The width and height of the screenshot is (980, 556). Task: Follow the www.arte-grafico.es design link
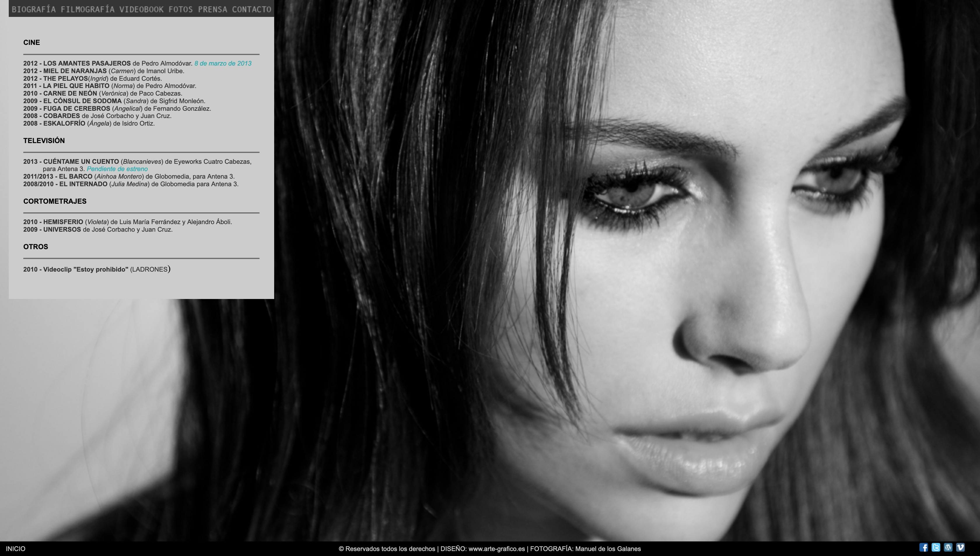pyautogui.click(x=496, y=549)
